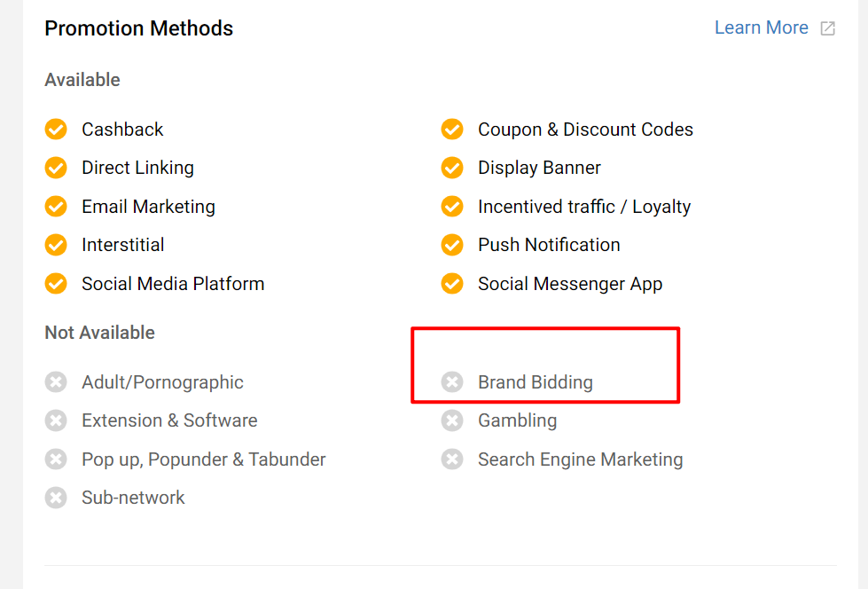Click the Learn More link
The height and width of the screenshot is (589, 868).
click(761, 27)
